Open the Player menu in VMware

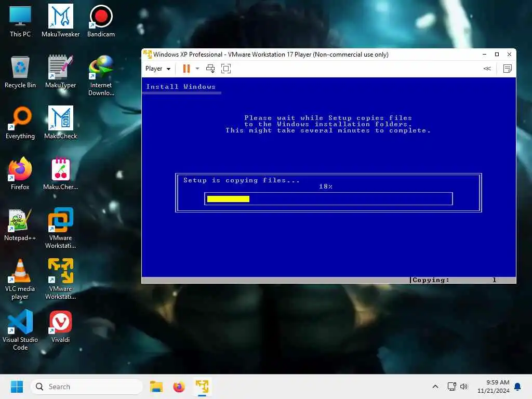click(x=158, y=69)
